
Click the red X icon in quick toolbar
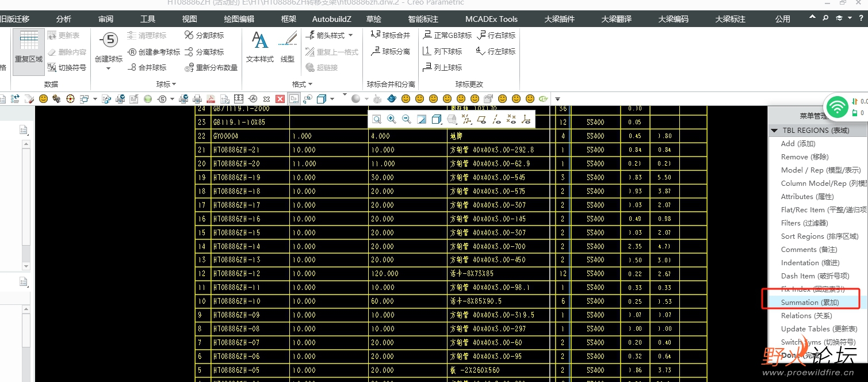280,99
